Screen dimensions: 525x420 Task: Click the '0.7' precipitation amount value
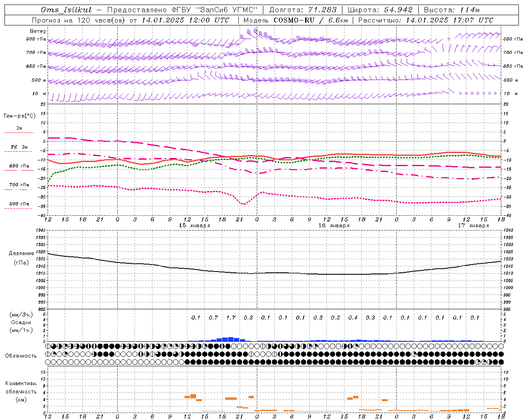coord(213,317)
